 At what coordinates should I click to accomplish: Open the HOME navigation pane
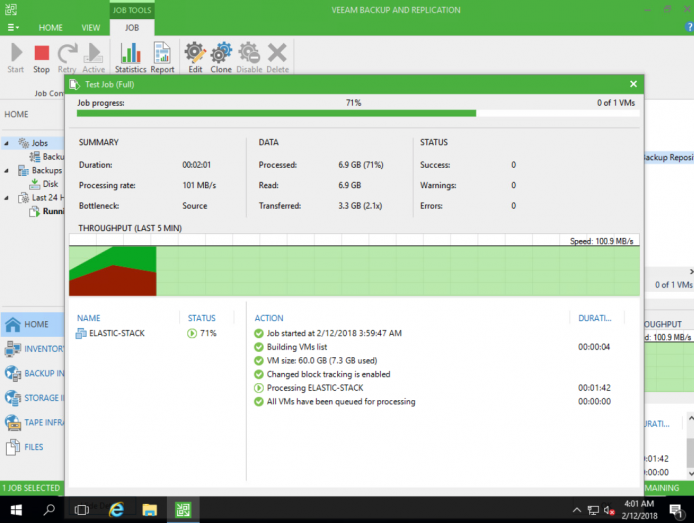(33, 324)
